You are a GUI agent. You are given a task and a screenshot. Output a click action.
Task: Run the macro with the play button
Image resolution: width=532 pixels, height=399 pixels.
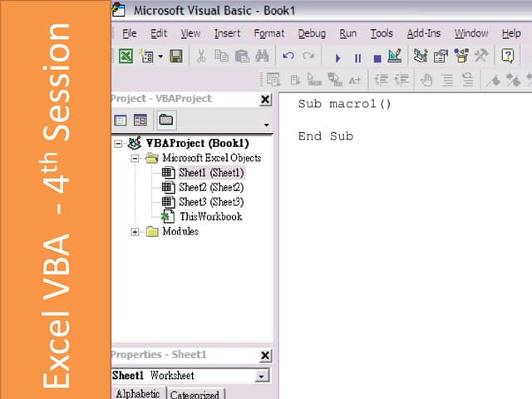337,57
